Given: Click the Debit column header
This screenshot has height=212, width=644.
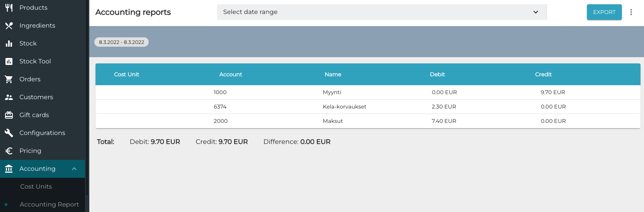Looking at the screenshot, I should click(x=437, y=74).
